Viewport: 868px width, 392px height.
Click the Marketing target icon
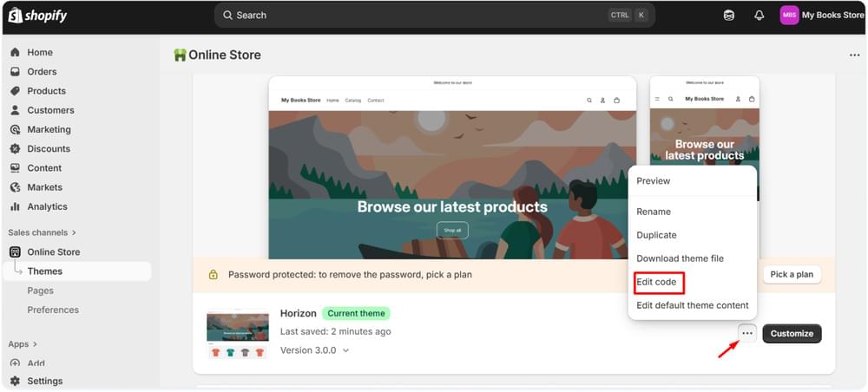coord(15,130)
